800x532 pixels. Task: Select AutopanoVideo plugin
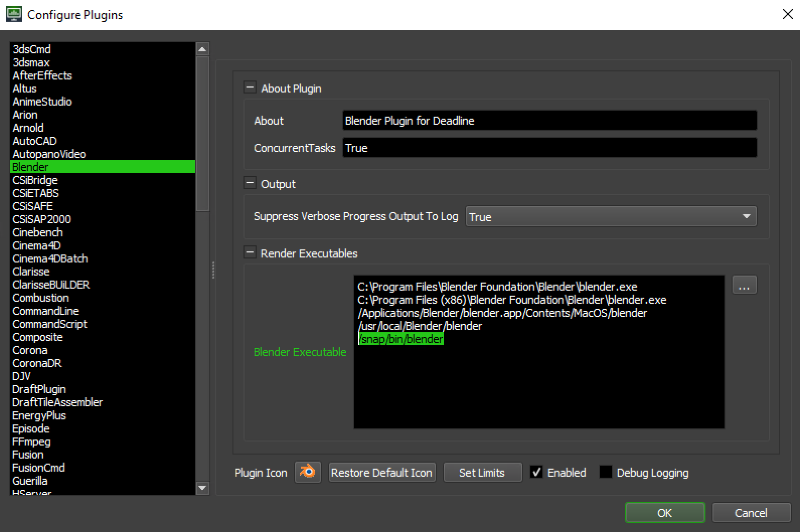click(x=103, y=154)
